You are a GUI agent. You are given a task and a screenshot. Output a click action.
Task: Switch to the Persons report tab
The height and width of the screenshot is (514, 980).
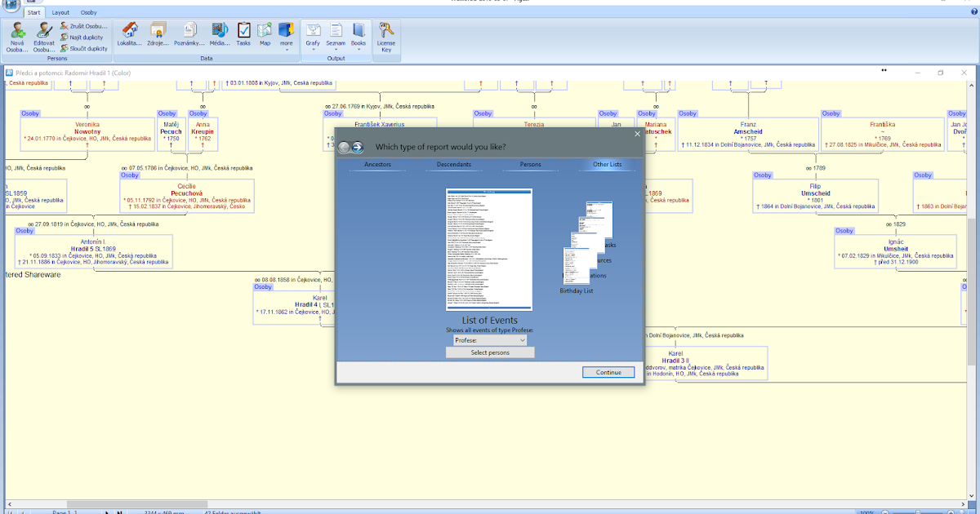click(x=529, y=164)
